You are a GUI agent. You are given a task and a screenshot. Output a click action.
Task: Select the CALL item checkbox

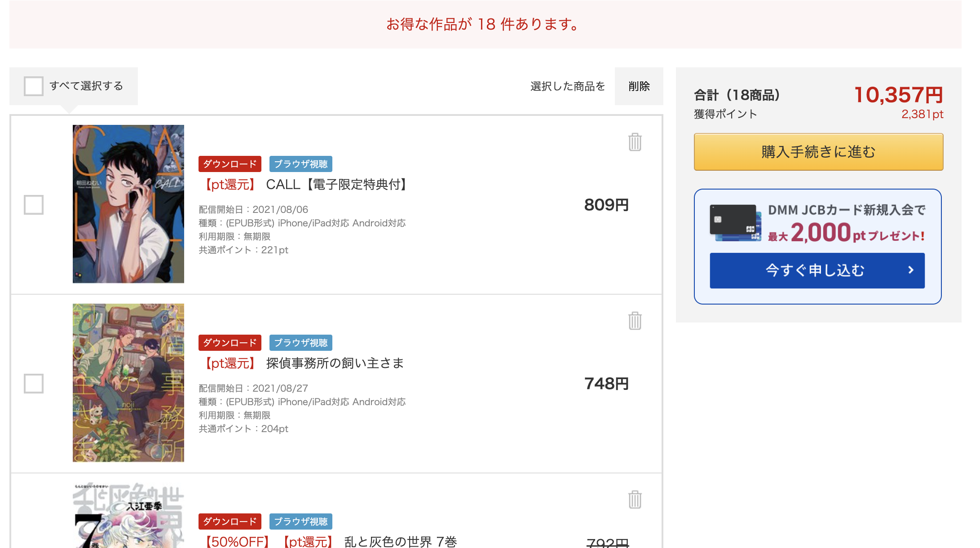[x=34, y=204]
